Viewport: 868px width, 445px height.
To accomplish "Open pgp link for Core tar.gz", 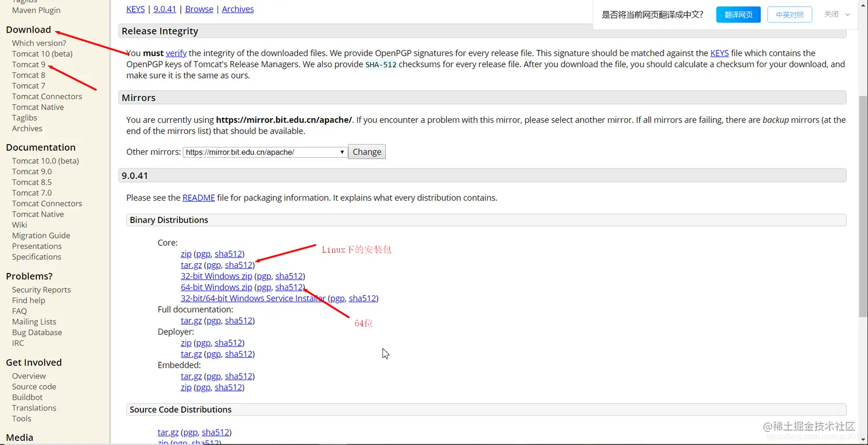I will [x=214, y=265].
